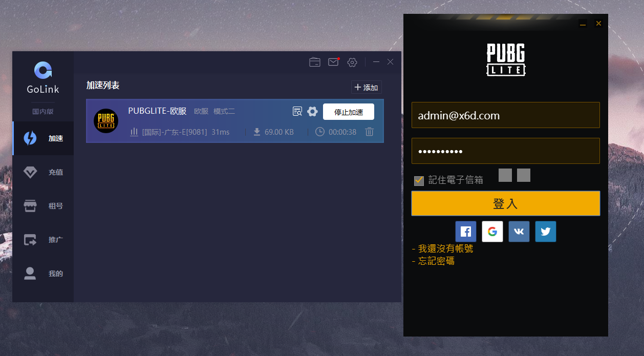Open the wallet icon in GoLink toolbar
This screenshot has width=644, height=356.
point(314,61)
